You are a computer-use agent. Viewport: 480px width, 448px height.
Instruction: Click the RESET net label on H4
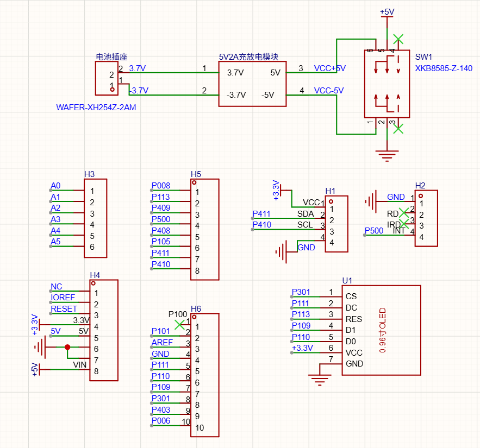[64, 309]
